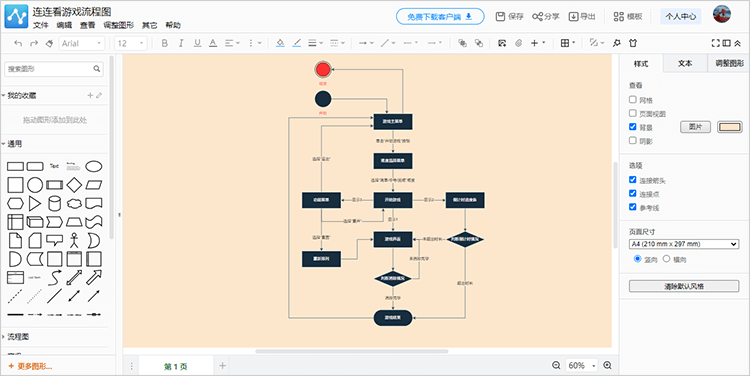Edit favorites with the pencil icon
Viewport: 750px width, 376px height.
coord(99,96)
